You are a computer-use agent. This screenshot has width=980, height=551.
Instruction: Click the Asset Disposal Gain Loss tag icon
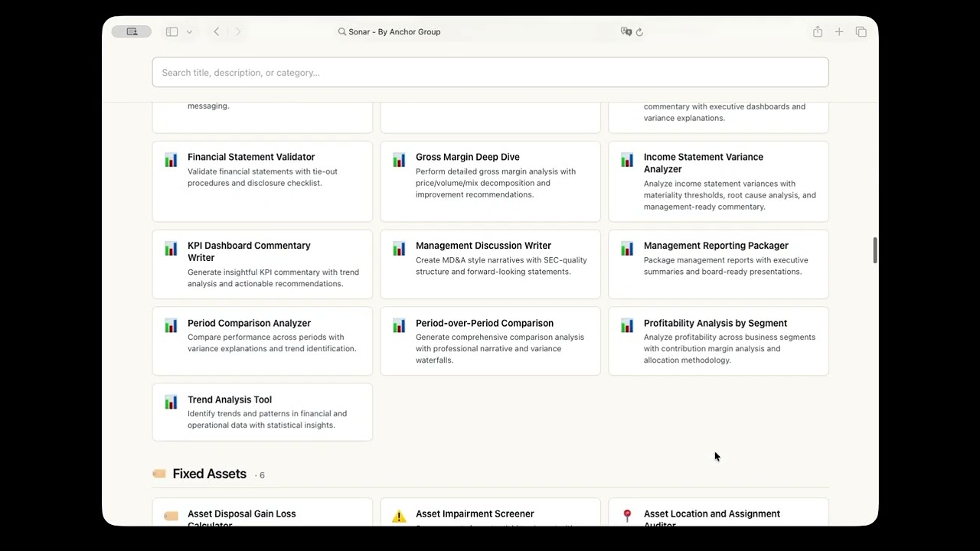(x=171, y=517)
